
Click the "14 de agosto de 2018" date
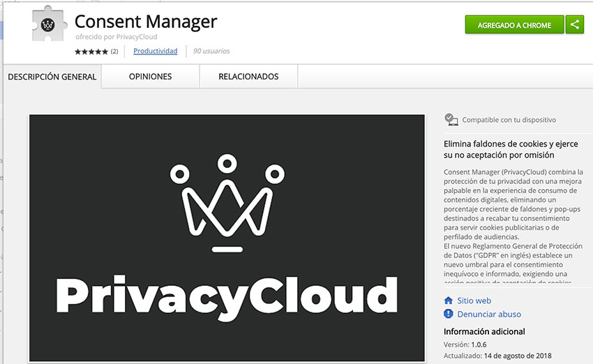pyautogui.click(x=518, y=356)
